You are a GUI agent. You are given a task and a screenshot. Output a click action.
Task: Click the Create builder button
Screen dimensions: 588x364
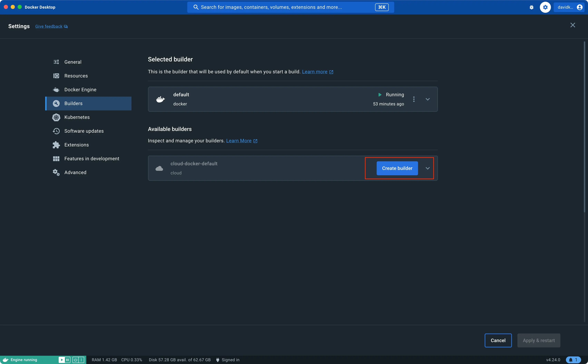[397, 168]
